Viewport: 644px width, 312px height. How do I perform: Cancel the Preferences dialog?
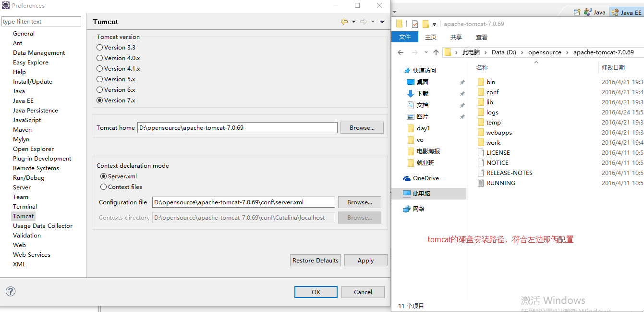click(363, 292)
